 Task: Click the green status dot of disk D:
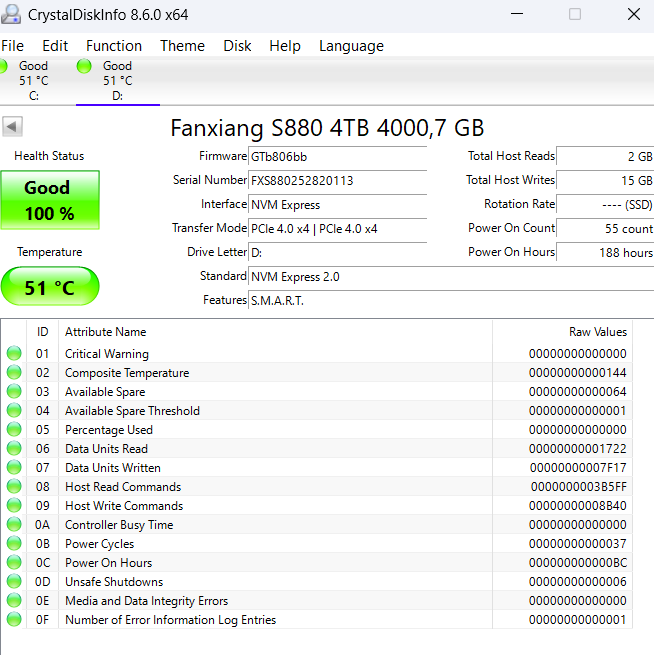pos(85,66)
